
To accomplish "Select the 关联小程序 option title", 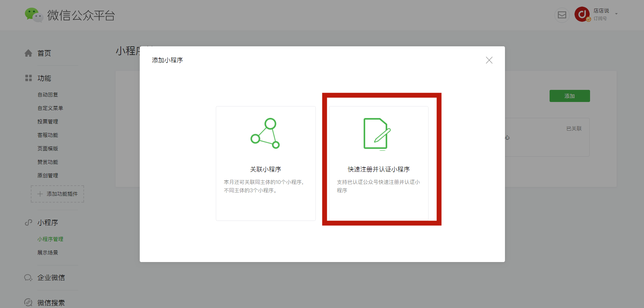I will tap(265, 169).
